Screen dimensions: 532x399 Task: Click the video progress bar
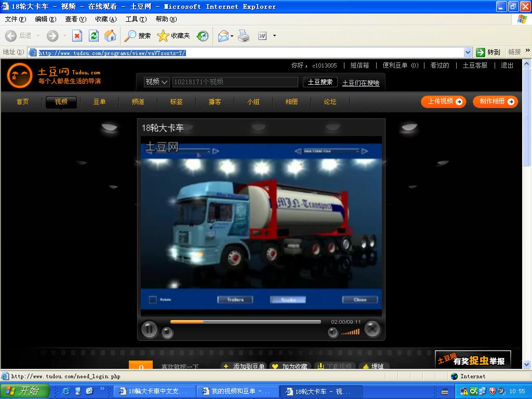pyautogui.click(x=245, y=322)
